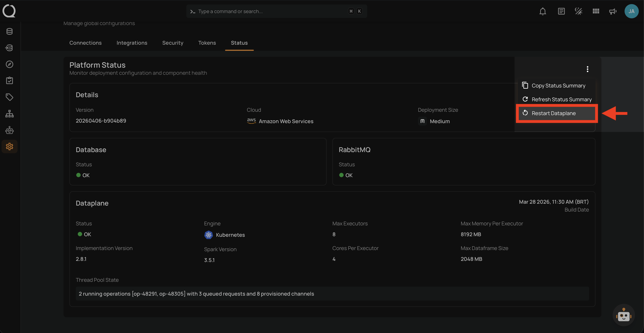Click the version value 20260406-b904b89
644x333 pixels.
point(101,121)
